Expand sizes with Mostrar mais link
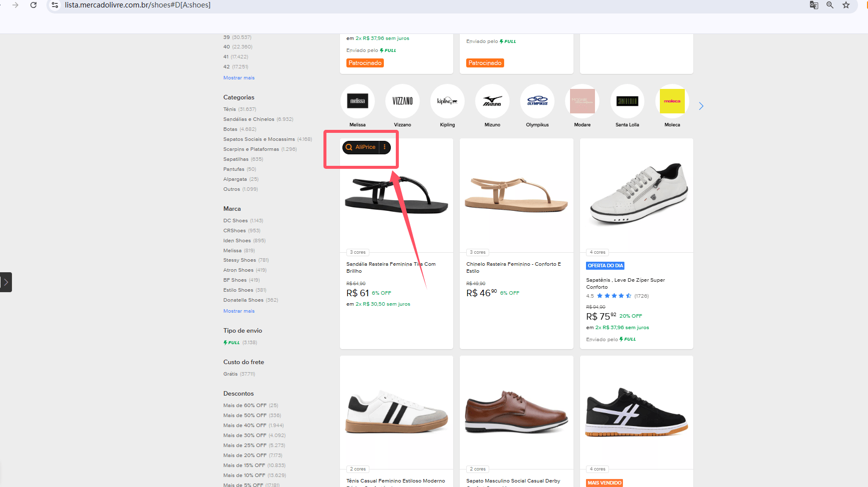 point(239,78)
